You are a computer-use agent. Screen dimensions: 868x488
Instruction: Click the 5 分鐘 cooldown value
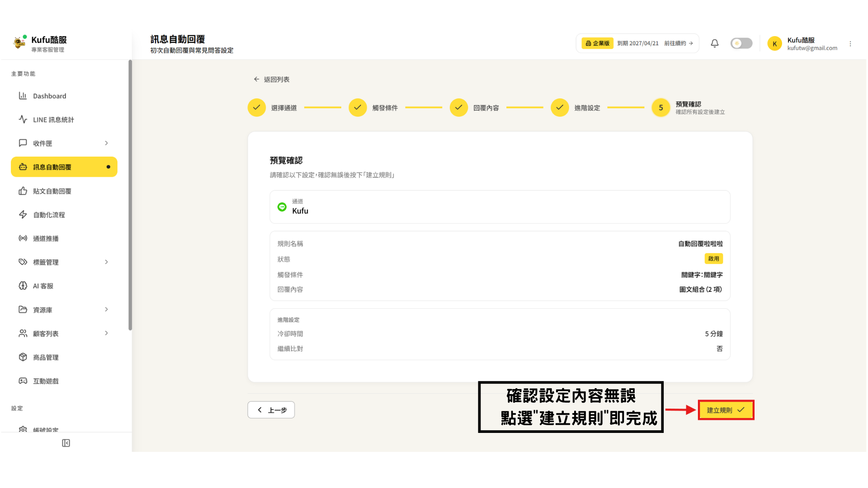(x=714, y=333)
